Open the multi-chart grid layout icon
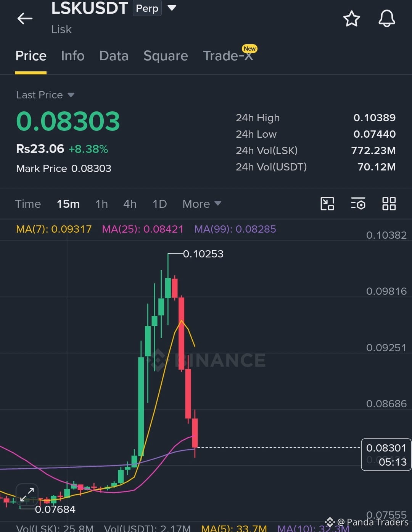412x532 pixels. point(389,204)
